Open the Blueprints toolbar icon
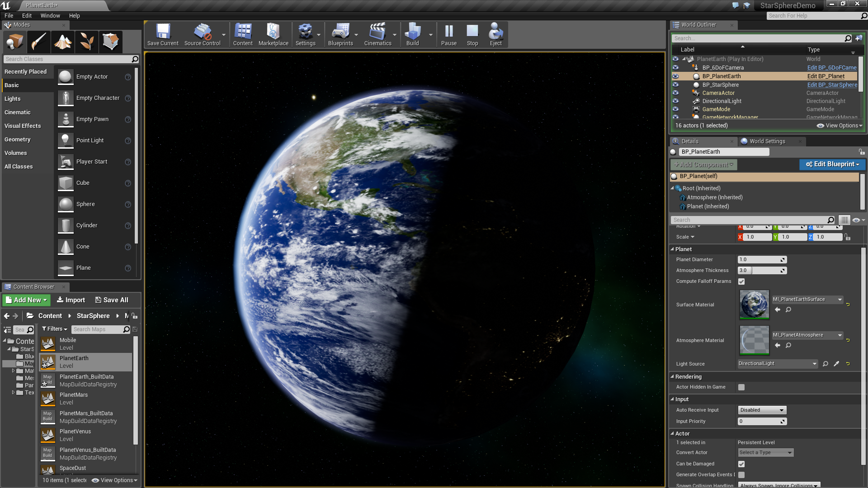Viewport: 868px width, 488px height. (340, 35)
